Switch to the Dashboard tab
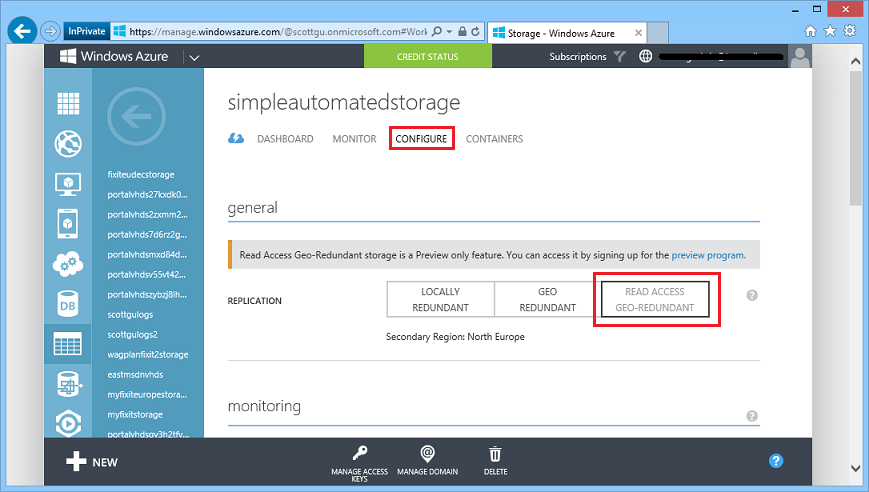Screen dimensions: 869x492 (x=284, y=139)
